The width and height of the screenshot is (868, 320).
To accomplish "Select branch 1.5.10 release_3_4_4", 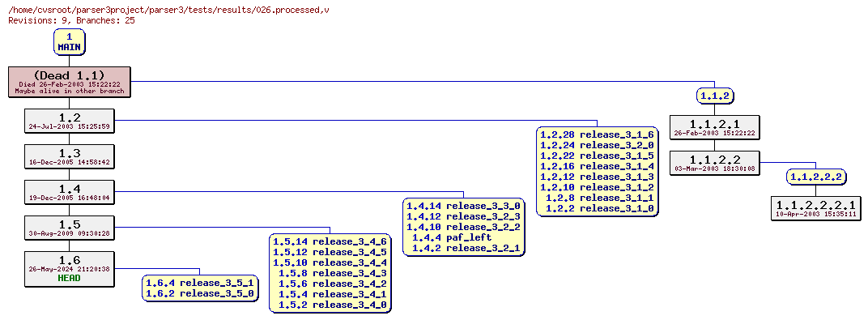I will coord(330,262).
